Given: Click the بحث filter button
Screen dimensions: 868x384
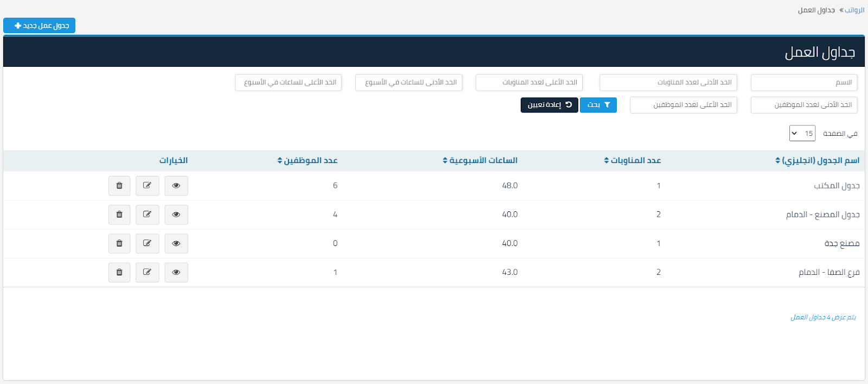Looking at the screenshot, I should (x=598, y=105).
